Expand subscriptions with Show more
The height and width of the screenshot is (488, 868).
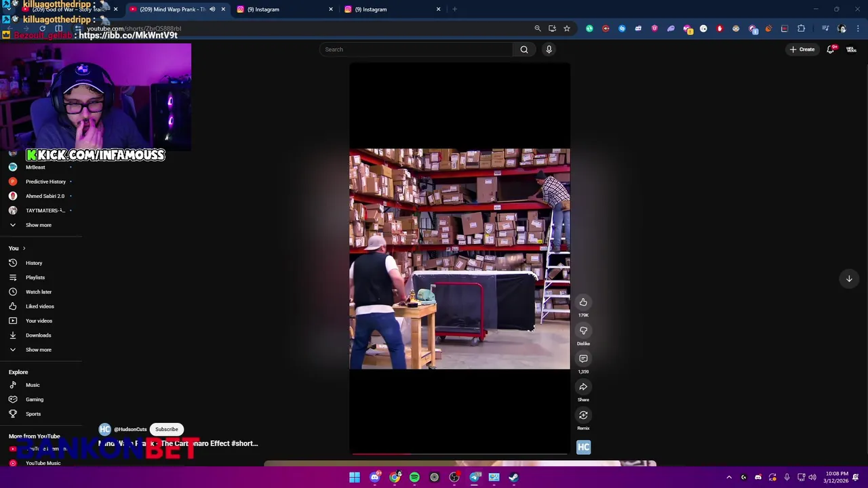pyautogui.click(x=38, y=225)
